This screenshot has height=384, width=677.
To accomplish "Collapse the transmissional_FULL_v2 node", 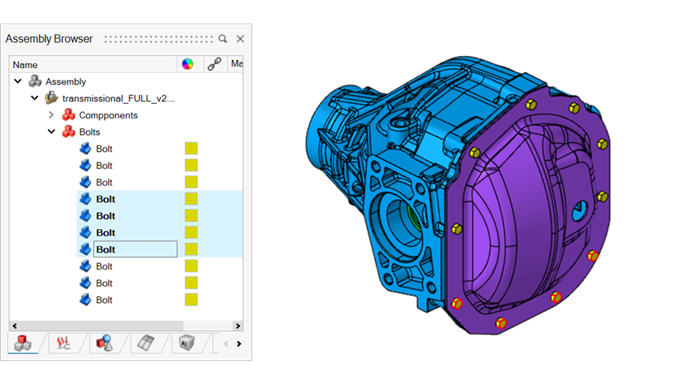I will coord(35,98).
